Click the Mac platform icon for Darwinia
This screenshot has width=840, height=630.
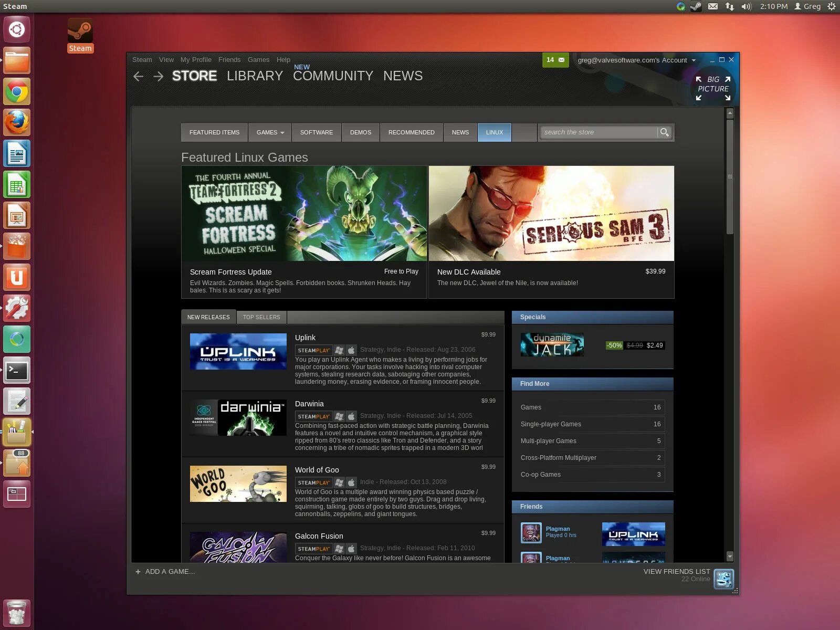351,416
